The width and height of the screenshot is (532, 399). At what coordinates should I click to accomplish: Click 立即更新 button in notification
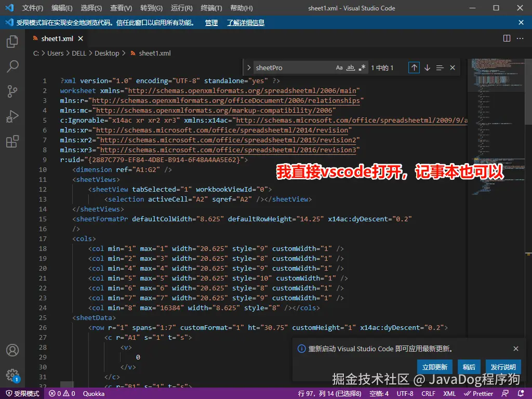(435, 367)
